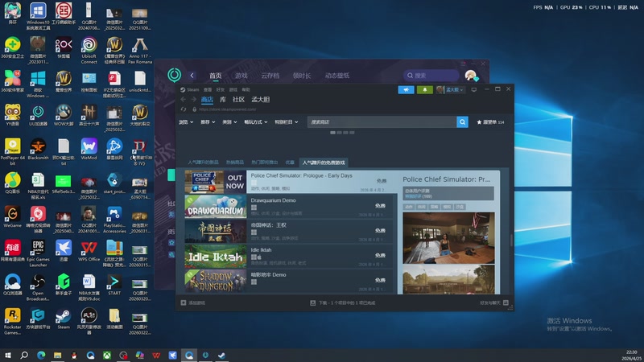644x362 pixels.
Task: Open UU accelerator 游戏 tab
Action: pyautogui.click(x=241, y=76)
